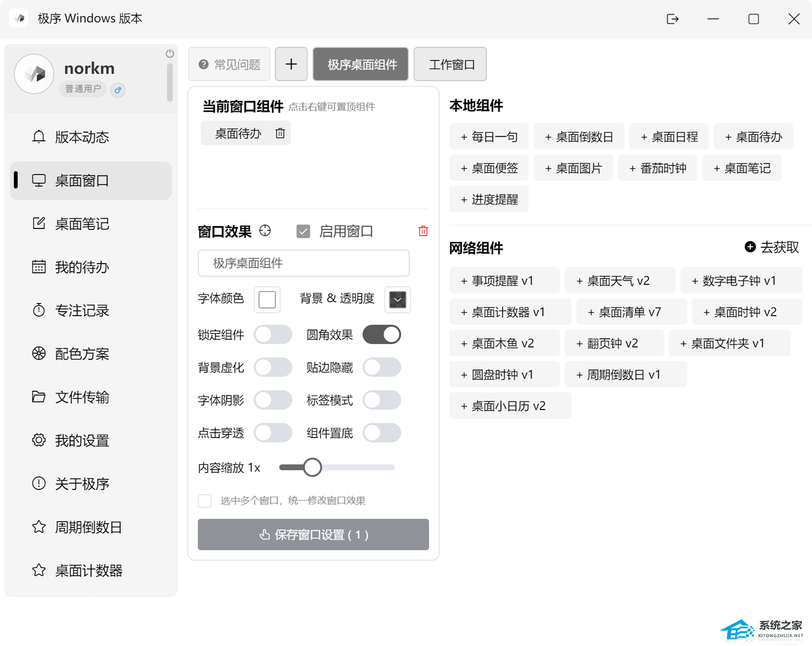Open 文件传输 folder icon
812x646 pixels.
pos(39,396)
